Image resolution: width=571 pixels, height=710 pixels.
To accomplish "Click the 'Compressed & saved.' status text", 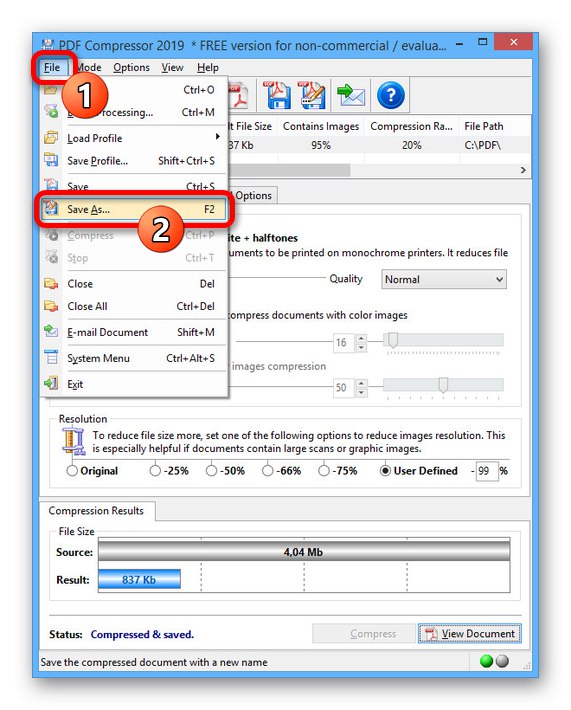I will click(x=142, y=634).
